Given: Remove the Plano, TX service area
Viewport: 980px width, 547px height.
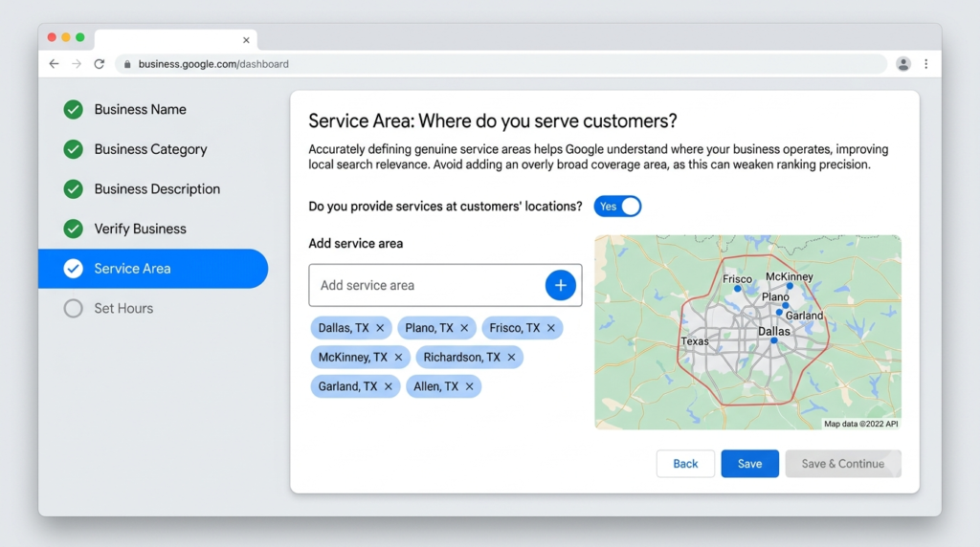Looking at the screenshot, I should [464, 328].
